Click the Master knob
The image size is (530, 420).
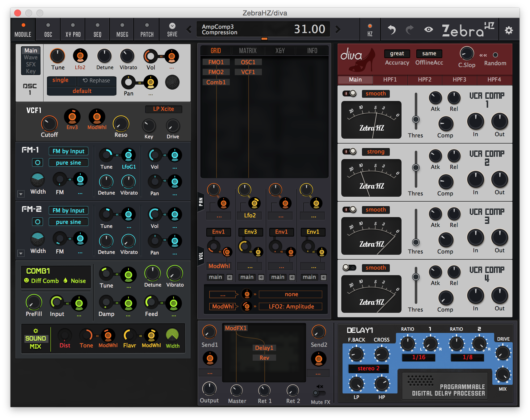(237, 391)
